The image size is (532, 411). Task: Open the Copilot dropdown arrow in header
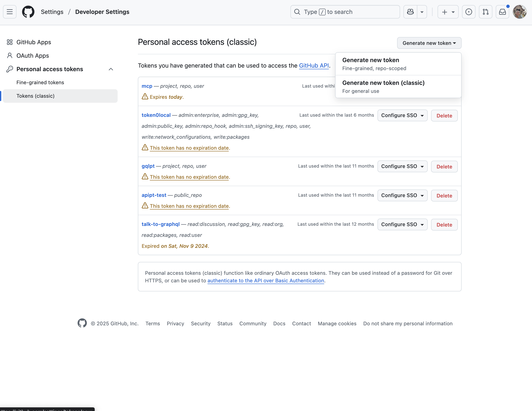click(x=422, y=12)
